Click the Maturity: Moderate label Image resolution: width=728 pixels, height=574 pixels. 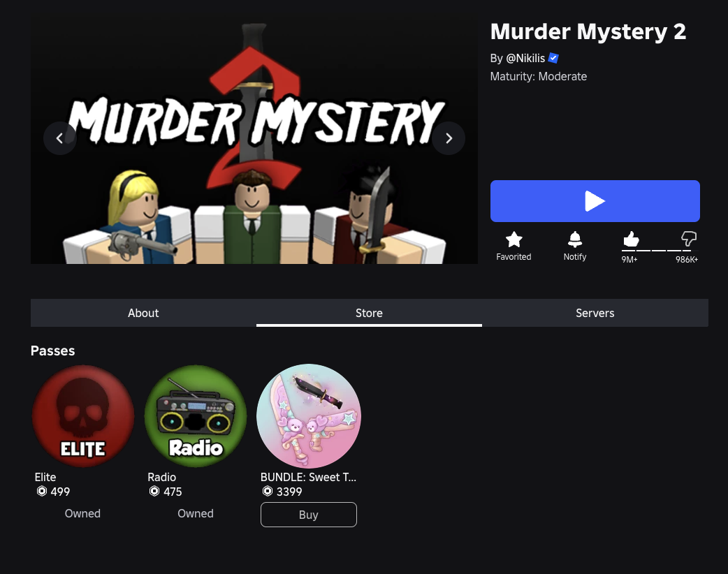[539, 77]
